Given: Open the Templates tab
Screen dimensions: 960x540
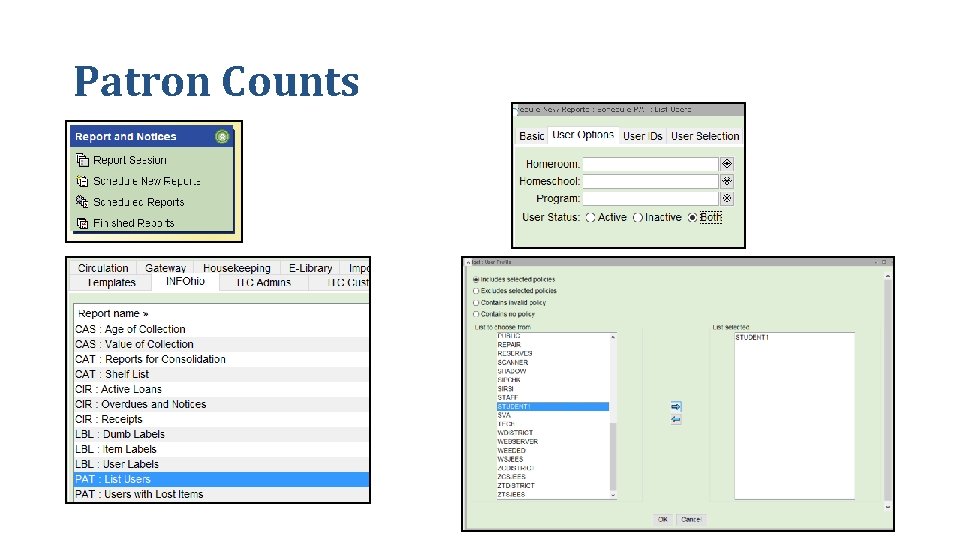Looking at the screenshot, I should pos(111,282).
